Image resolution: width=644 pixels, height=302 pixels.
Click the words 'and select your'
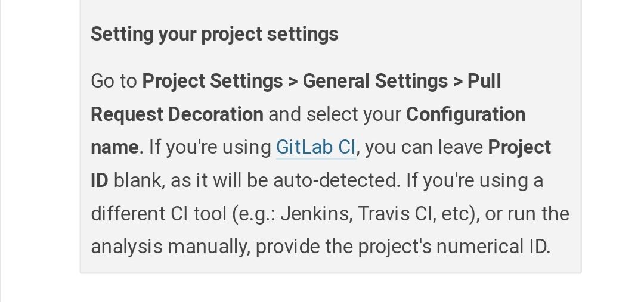[335, 114]
